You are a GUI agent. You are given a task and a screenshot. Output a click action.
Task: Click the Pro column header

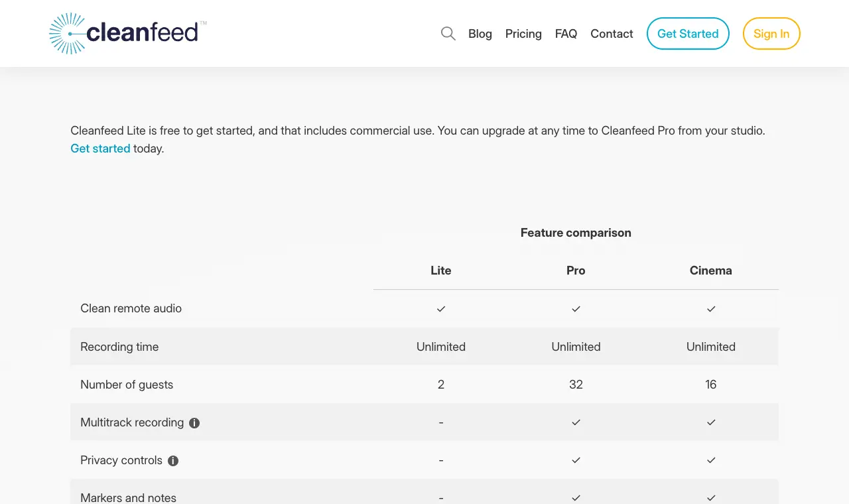(576, 271)
